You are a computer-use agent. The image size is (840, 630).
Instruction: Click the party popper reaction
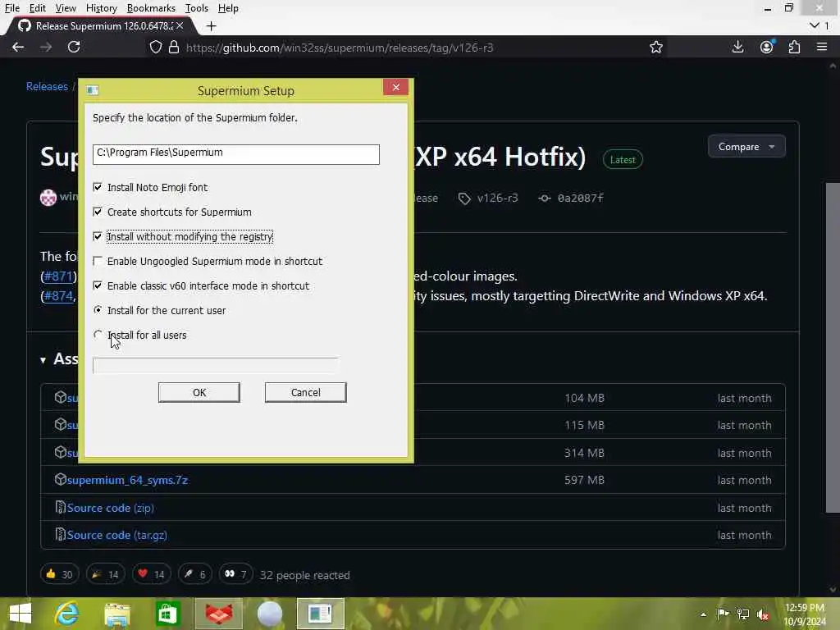tap(105, 574)
